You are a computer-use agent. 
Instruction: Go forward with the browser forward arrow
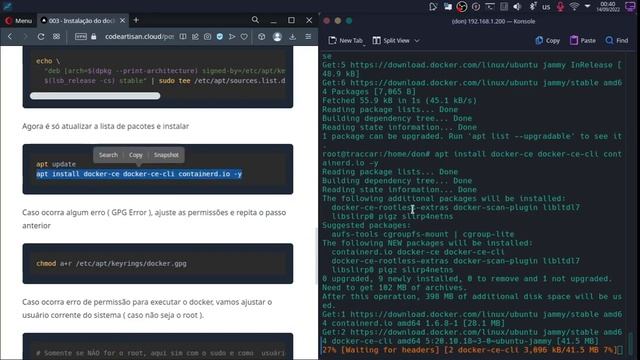(25, 37)
